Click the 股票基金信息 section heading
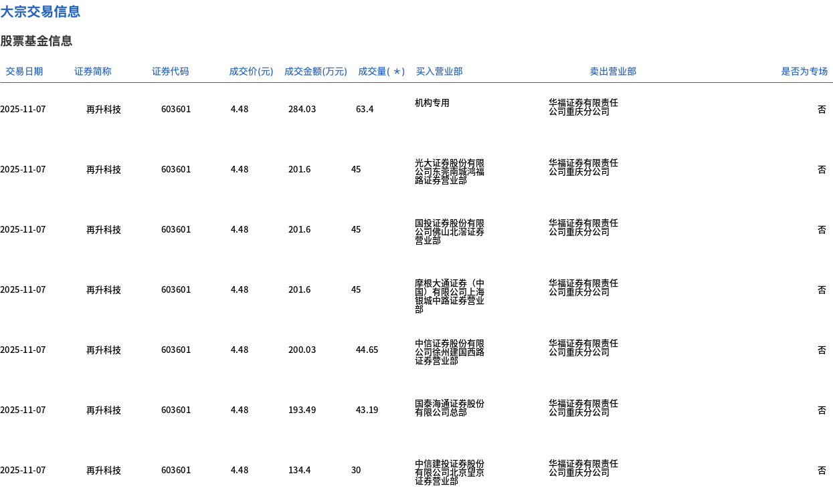This screenshot has height=504, width=833. coord(36,41)
